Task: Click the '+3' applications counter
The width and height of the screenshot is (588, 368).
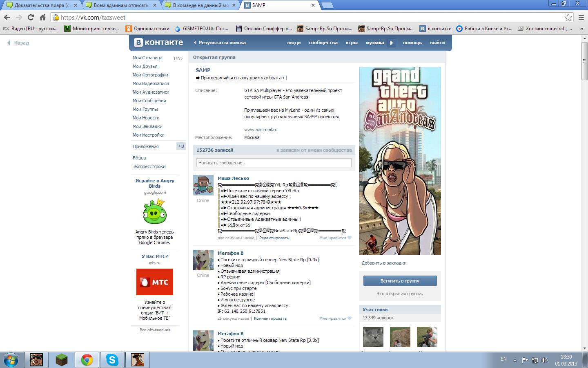Action: [181, 146]
